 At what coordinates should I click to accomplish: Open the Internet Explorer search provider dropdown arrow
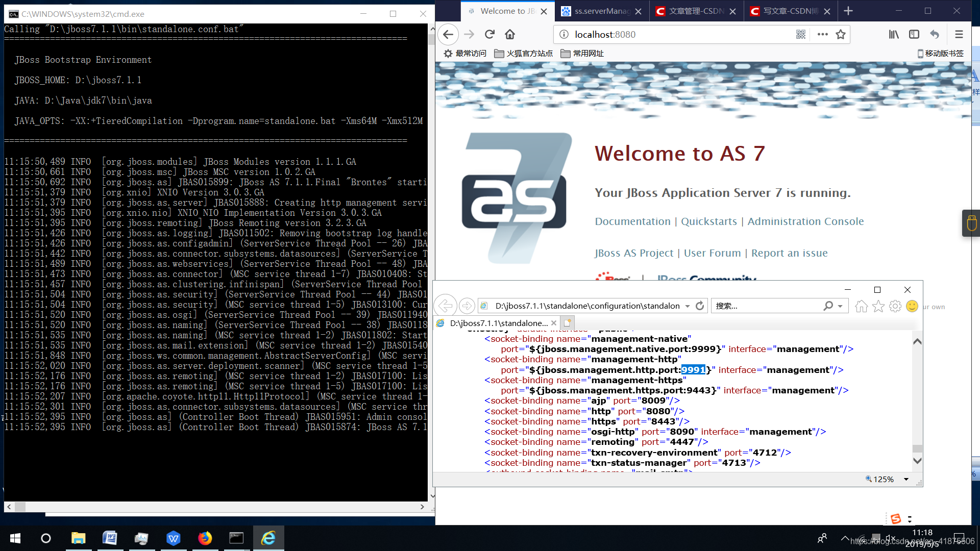[x=840, y=306]
